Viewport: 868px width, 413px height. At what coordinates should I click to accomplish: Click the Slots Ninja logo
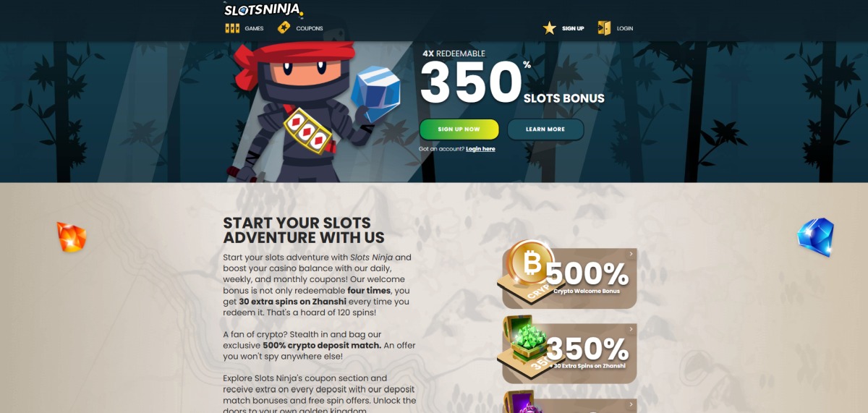pyautogui.click(x=263, y=9)
